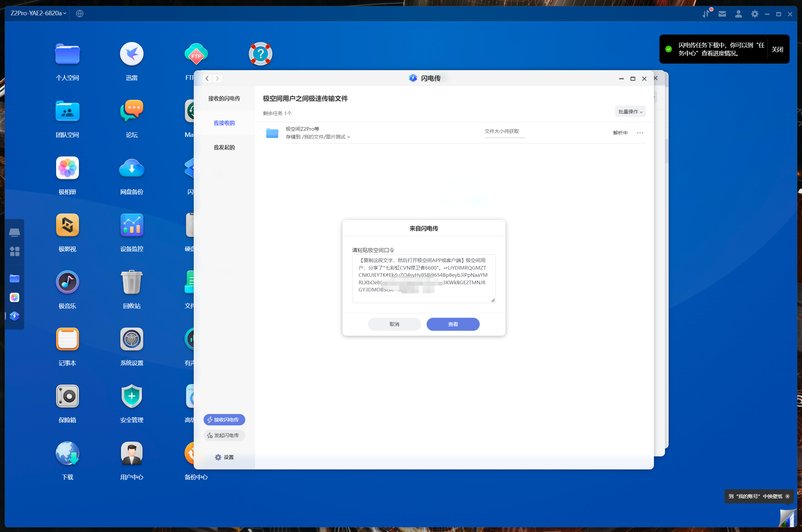Open the mail icon in the top bar
The height and width of the screenshot is (532, 802).
point(722,14)
